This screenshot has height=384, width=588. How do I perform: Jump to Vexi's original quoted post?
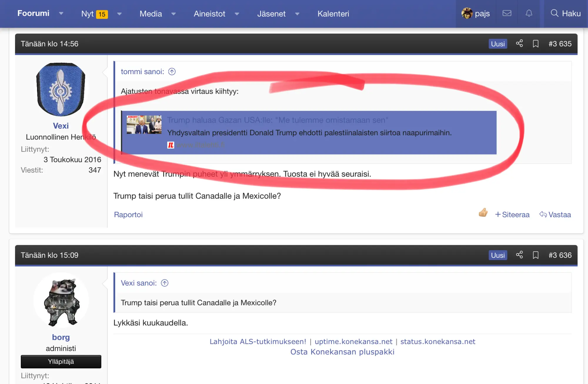tap(165, 283)
